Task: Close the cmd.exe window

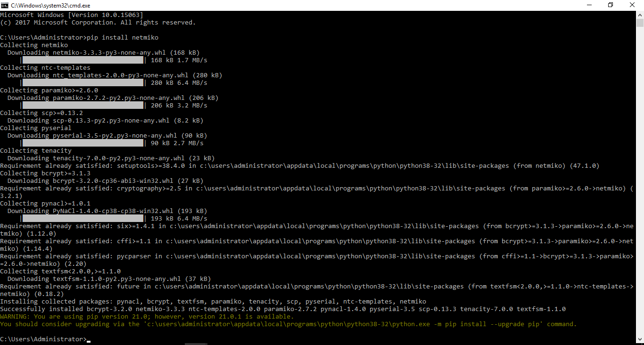Action: coord(632,5)
